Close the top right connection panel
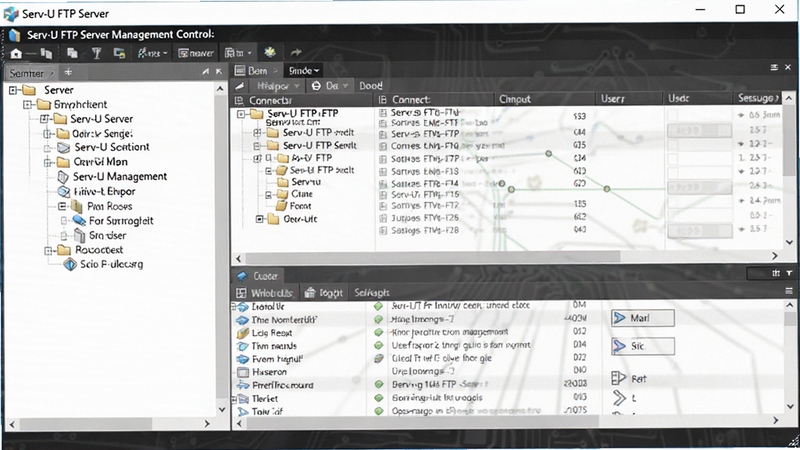 (788, 67)
